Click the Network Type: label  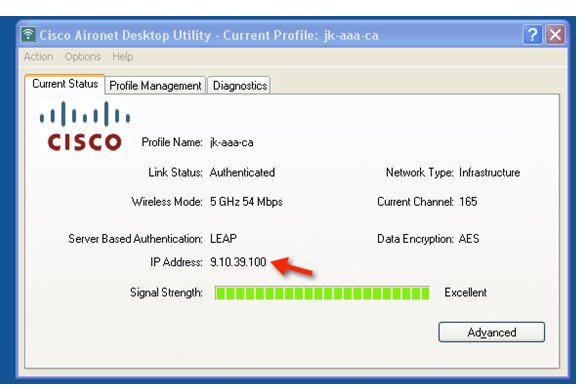coord(420,172)
